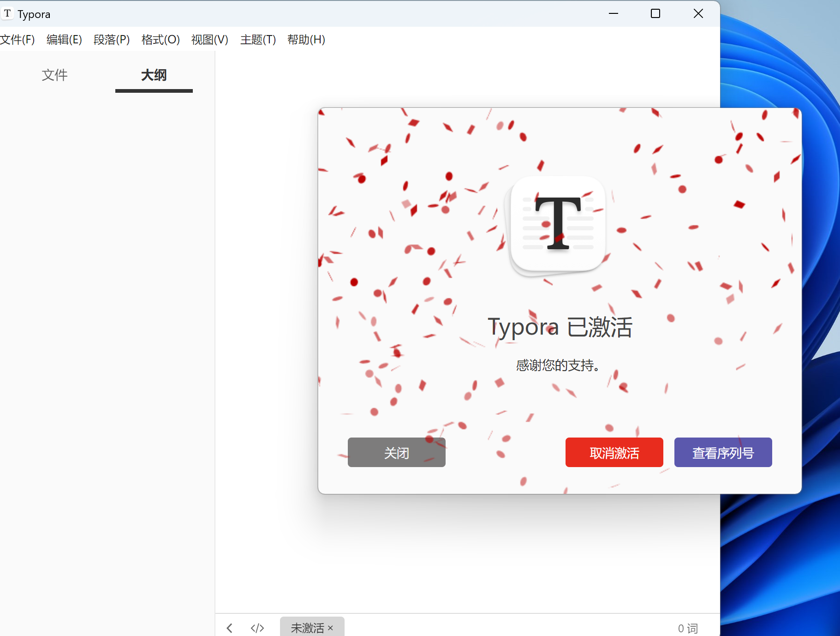Open the 编辑(E) menu

[x=64, y=40]
